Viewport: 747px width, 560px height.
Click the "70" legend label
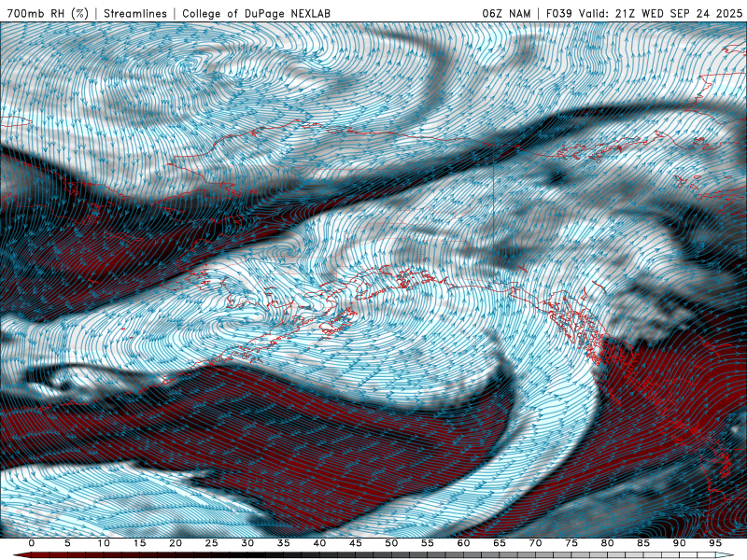[x=535, y=543]
